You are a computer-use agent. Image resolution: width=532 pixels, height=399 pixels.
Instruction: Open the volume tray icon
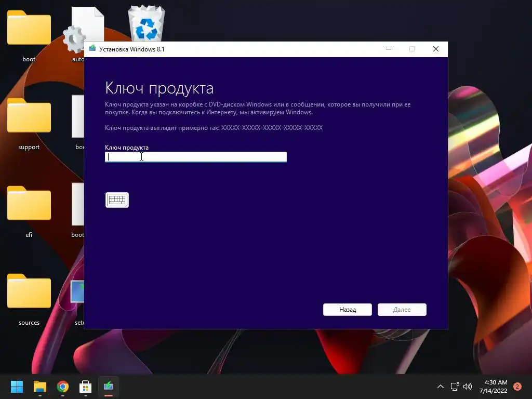pos(468,387)
